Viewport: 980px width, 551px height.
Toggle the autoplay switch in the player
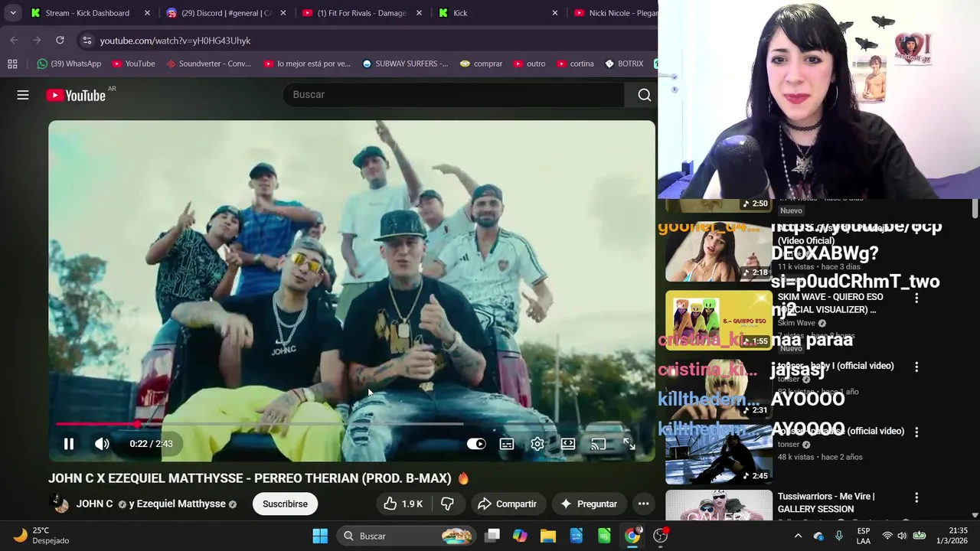pyautogui.click(x=476, y=444)
